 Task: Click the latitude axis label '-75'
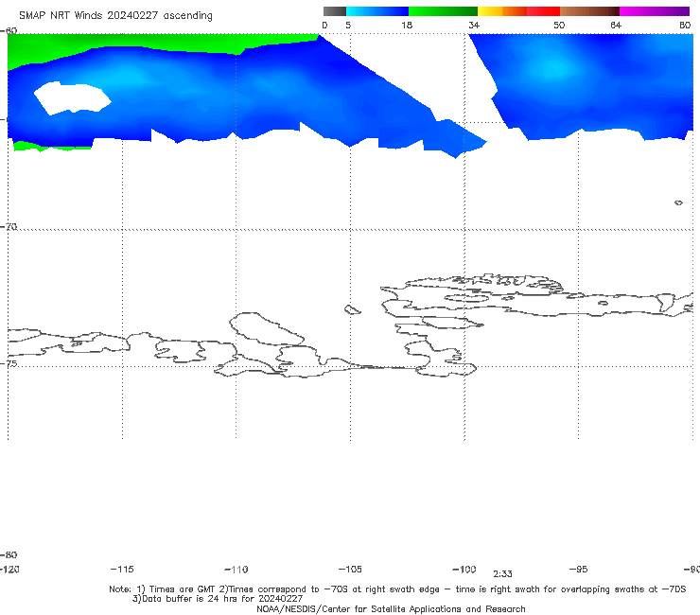(x=9, y=364)
